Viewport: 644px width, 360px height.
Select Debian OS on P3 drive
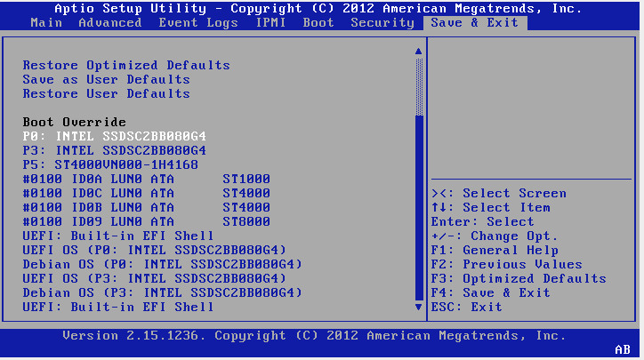click(162, 292)
